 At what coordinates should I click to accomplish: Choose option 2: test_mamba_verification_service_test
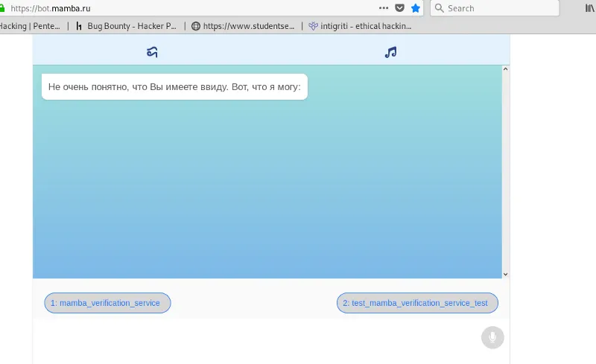tap(417, 303)
